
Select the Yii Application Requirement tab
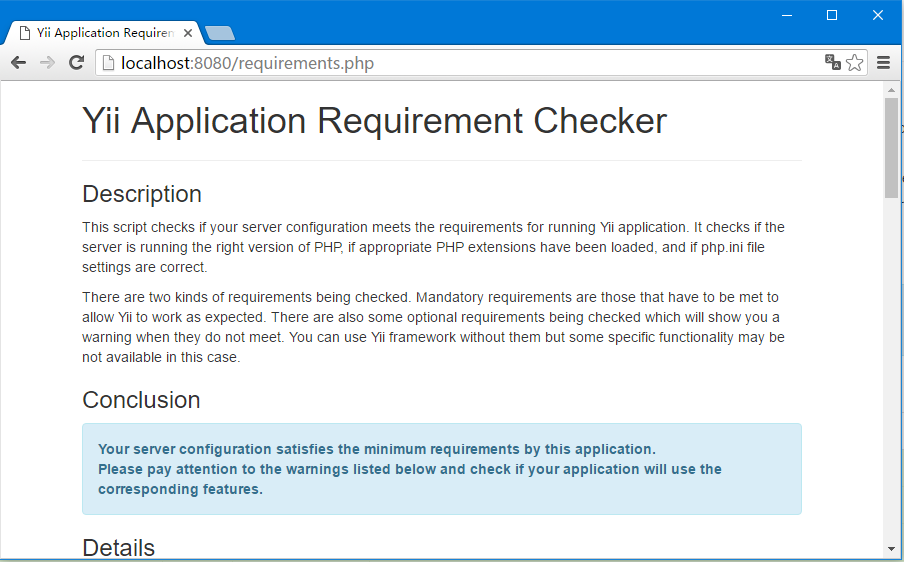102,33
